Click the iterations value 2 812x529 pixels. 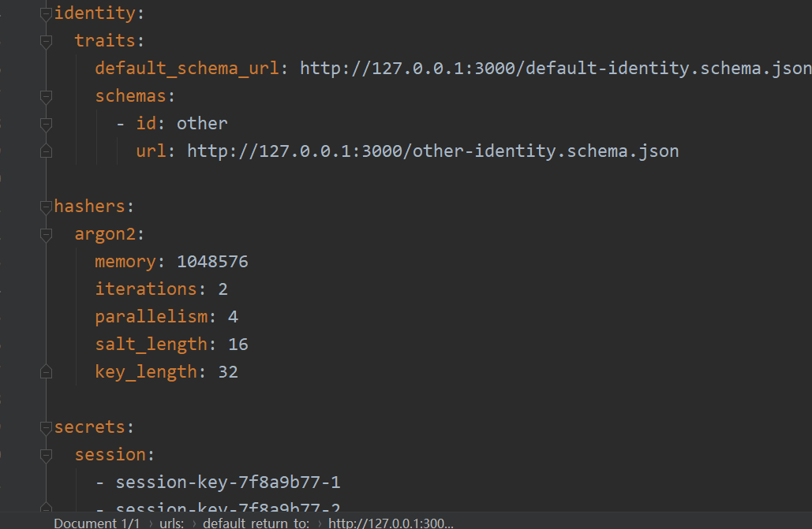pos(223,289)
